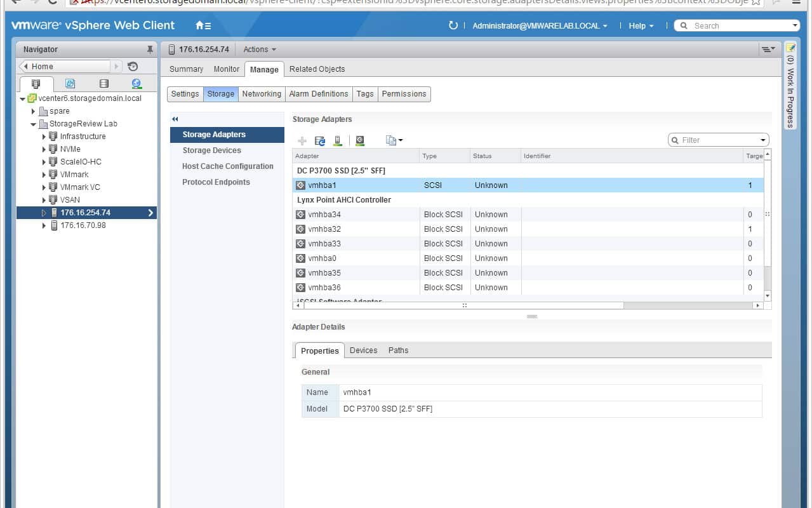The image size is (812, 508).
Task: Open the panel options menu icon
Action: (x=768, y=49)
